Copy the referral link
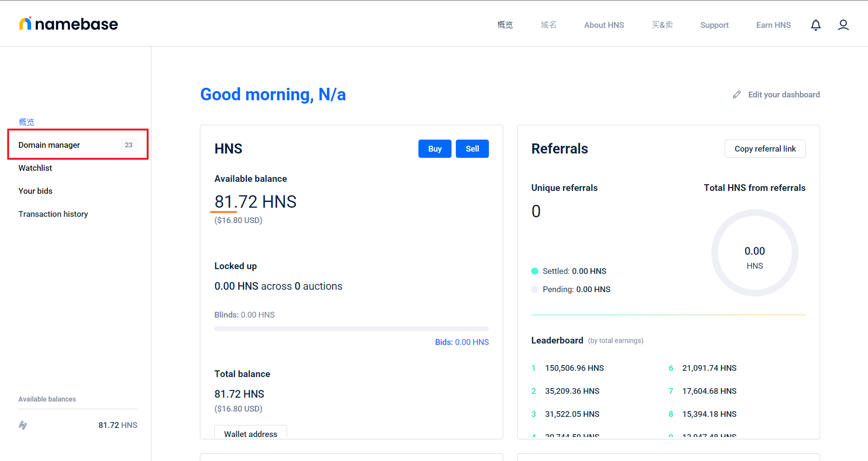Screen dimensions: 868x461 [x=764, y=149]
